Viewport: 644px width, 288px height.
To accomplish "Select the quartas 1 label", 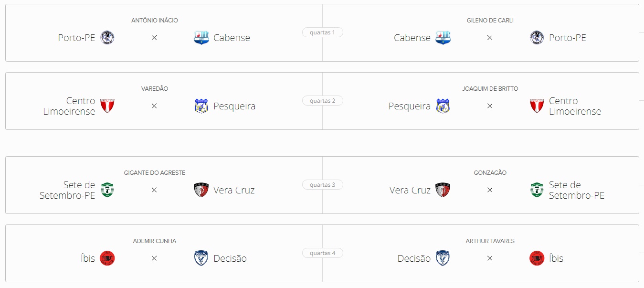I will click(x=322, y=32).
